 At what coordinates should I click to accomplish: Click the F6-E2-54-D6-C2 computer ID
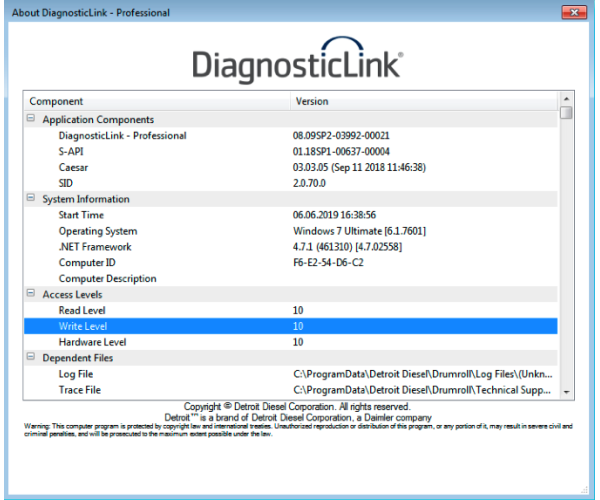[328, 263]
